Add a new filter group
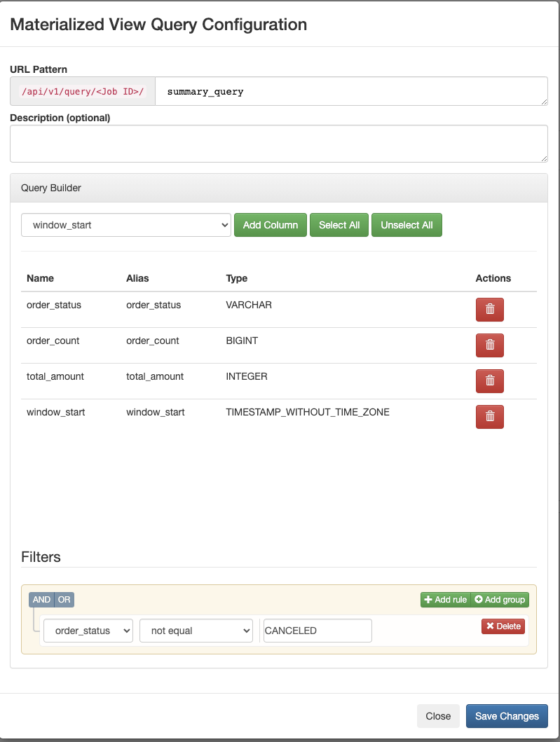The height and width of the screenshot is (742, 560). (500, 600)
